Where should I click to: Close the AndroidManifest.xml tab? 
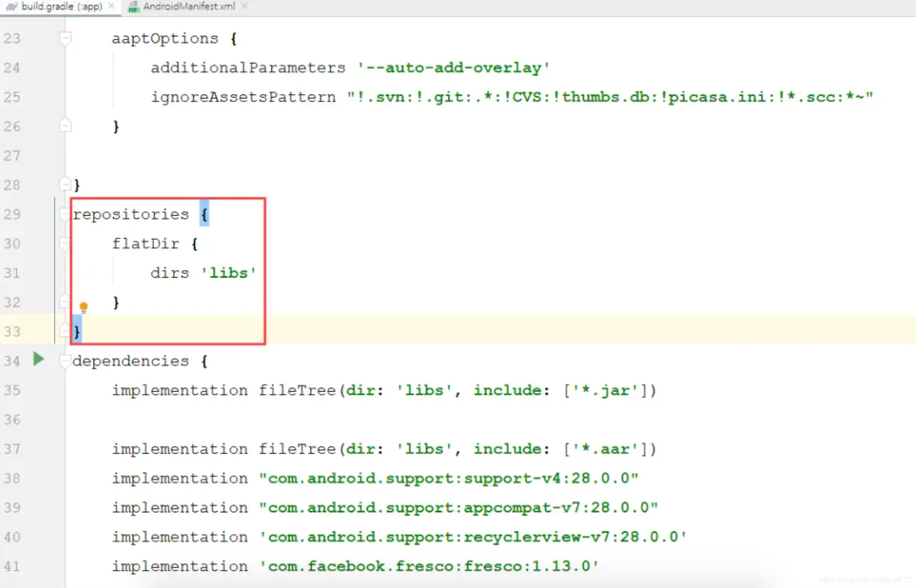pos(244,6)
